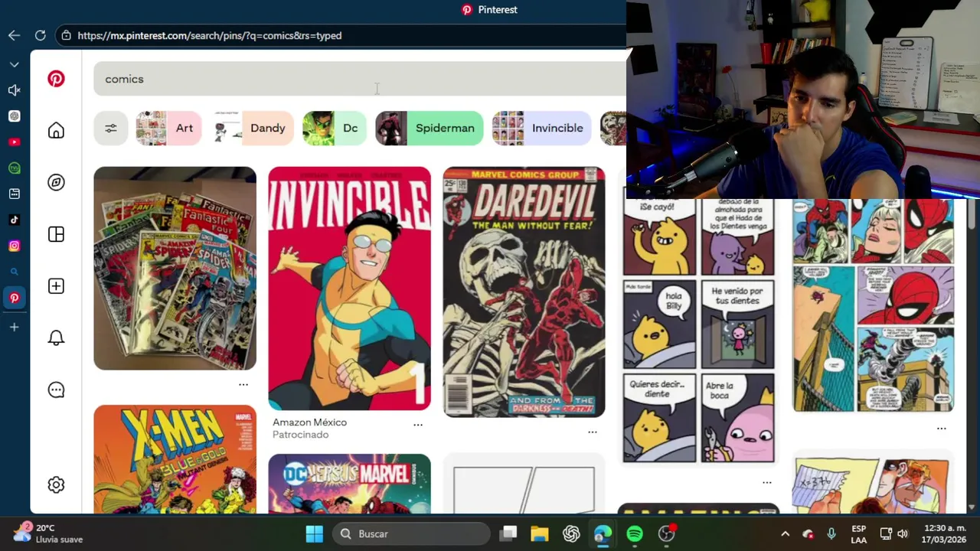This screenshot has height=551, width=980.
Task: Click the Pinterest search box containing comics
Action: click(360, 79)
